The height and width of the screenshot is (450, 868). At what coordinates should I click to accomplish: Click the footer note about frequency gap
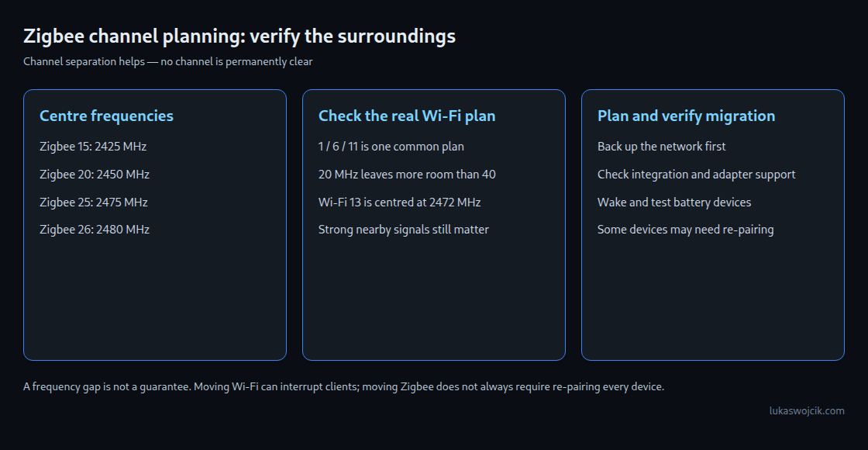(344, 387)
